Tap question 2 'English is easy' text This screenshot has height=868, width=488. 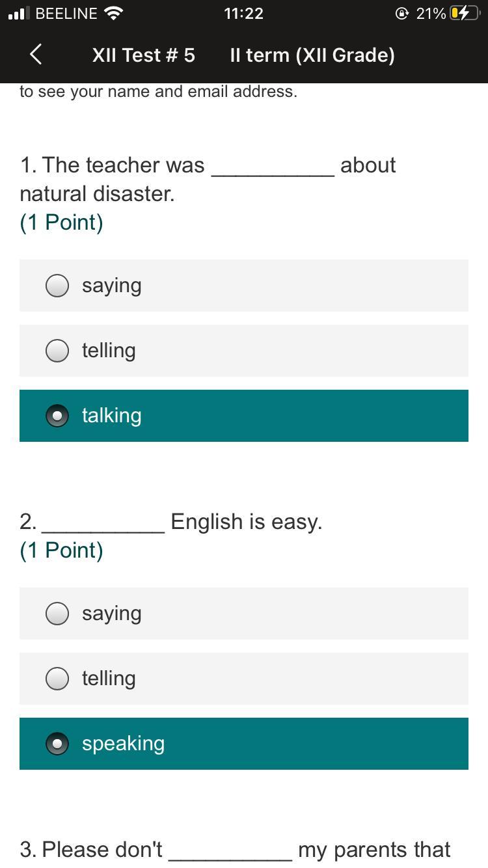(x=246, y=522)
